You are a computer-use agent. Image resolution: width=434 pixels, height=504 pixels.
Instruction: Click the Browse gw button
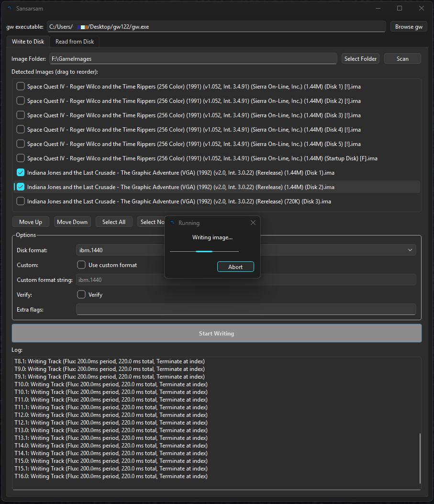click(409, 27)
